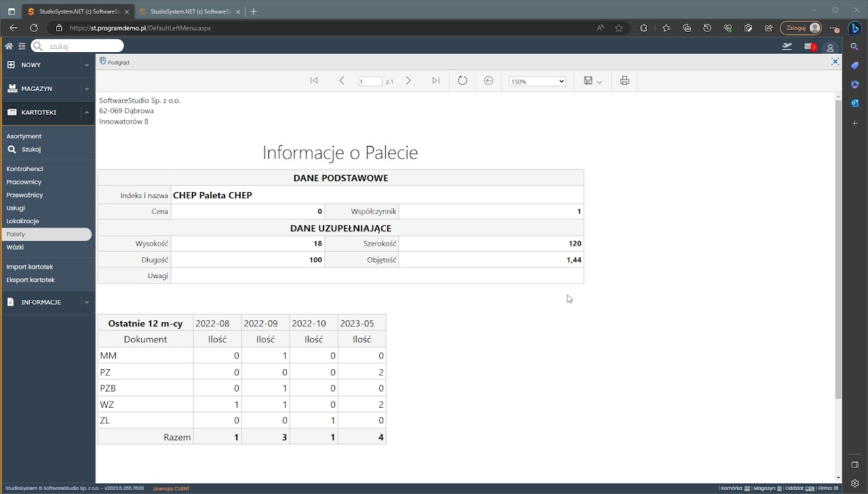The height and width of the screenshot is (494, 868).
Task: Select Kontrahenci in the sidebar
Action: point(25,169)
